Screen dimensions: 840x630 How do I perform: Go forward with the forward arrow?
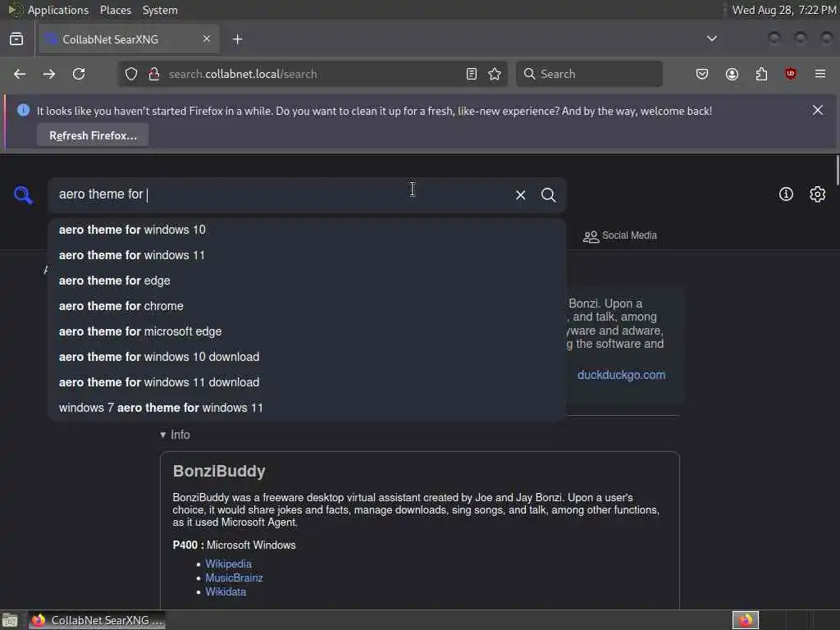pos(48,74)
